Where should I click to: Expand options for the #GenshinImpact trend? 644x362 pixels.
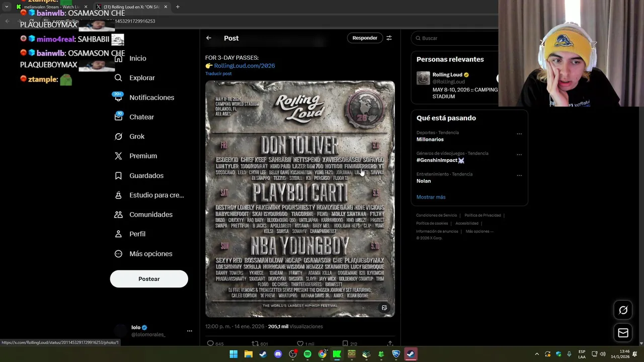click(519, 154)
